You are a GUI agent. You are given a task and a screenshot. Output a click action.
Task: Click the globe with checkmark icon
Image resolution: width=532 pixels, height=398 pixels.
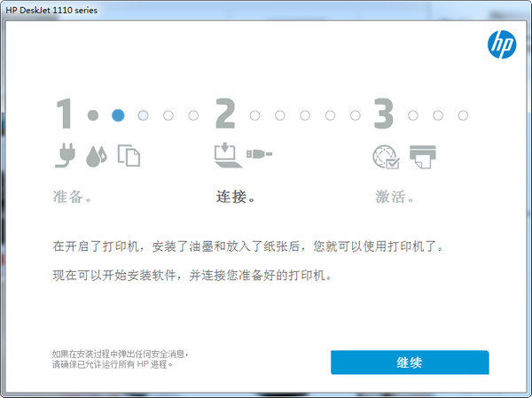(386, 157)
